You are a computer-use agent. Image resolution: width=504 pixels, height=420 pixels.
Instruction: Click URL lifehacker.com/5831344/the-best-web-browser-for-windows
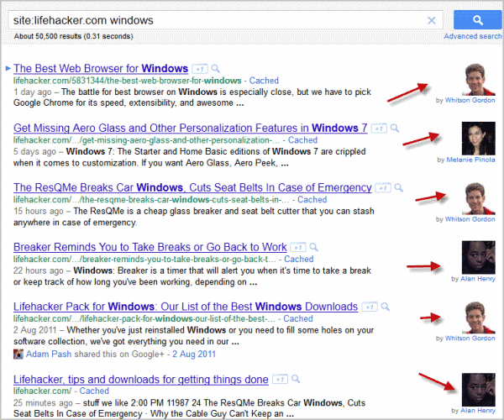[x=128, y=81]
